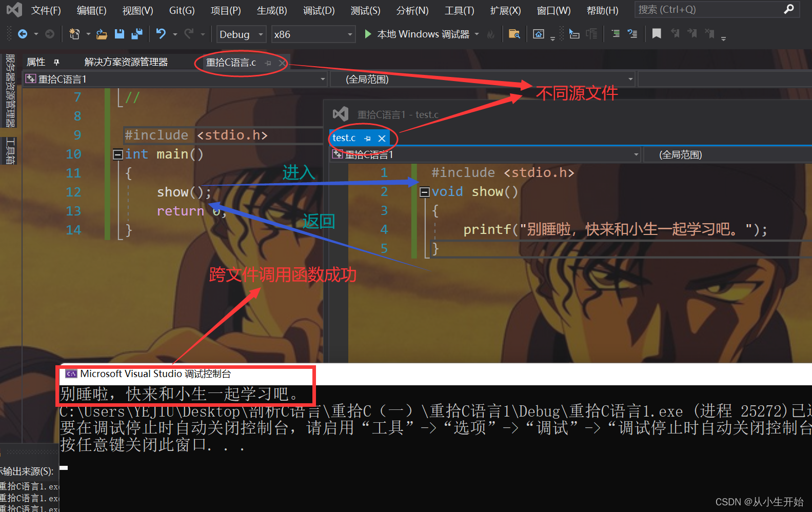
Task: Open the 生成(B) menu
Action: point(272,10)
